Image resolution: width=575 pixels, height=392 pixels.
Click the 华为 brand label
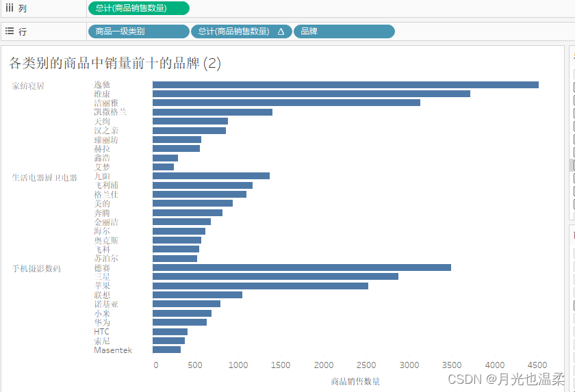(102, 322)
